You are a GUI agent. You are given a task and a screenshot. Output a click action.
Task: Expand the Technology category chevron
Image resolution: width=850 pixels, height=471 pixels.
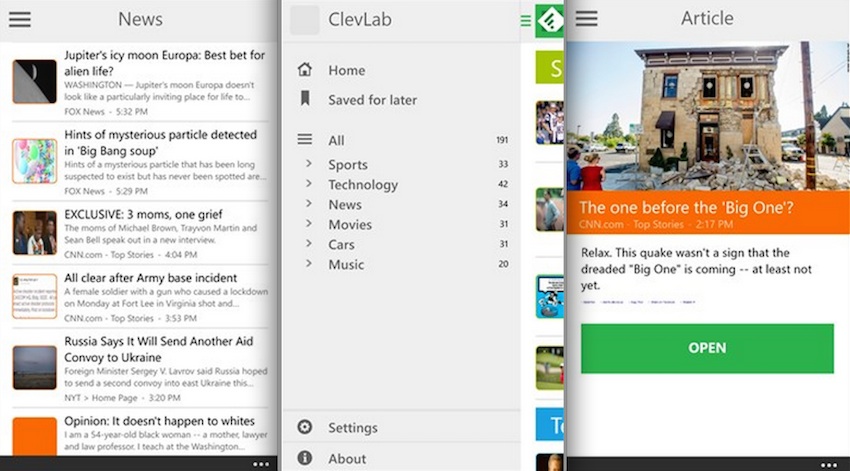pyautogui.click(x=308, y=183)
